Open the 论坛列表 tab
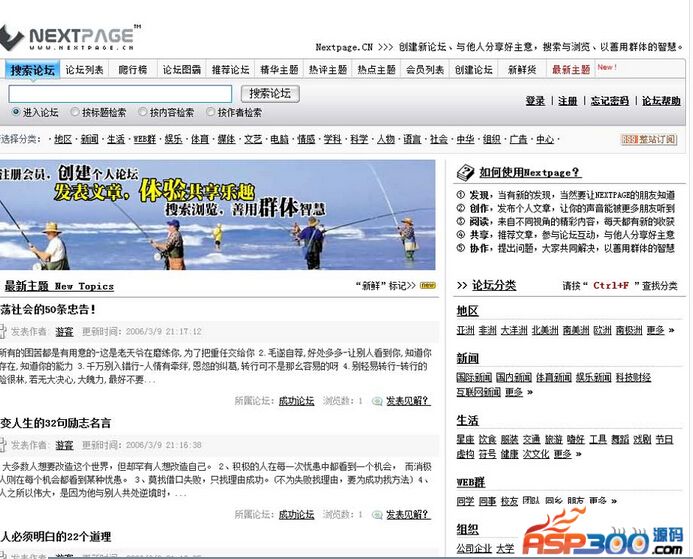The width and height of the screenshot is (693, 559). pyautogui.click(x=84, y=70)
